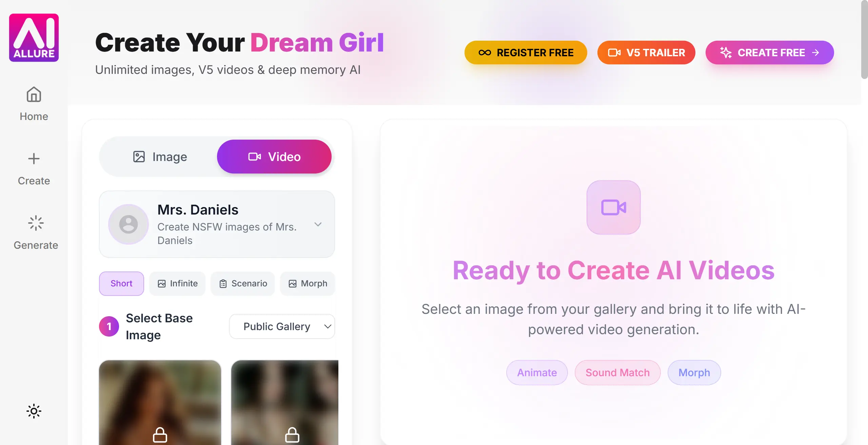The width and height of the screenshot is (868, 445).
Task: Click the V5 TRAILER button
Action: (x=646, y=53)
